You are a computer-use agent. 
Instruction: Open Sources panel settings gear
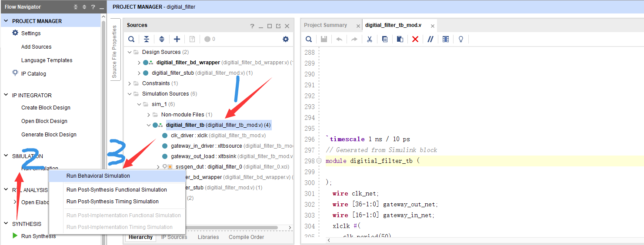click(x=286, y=39)
